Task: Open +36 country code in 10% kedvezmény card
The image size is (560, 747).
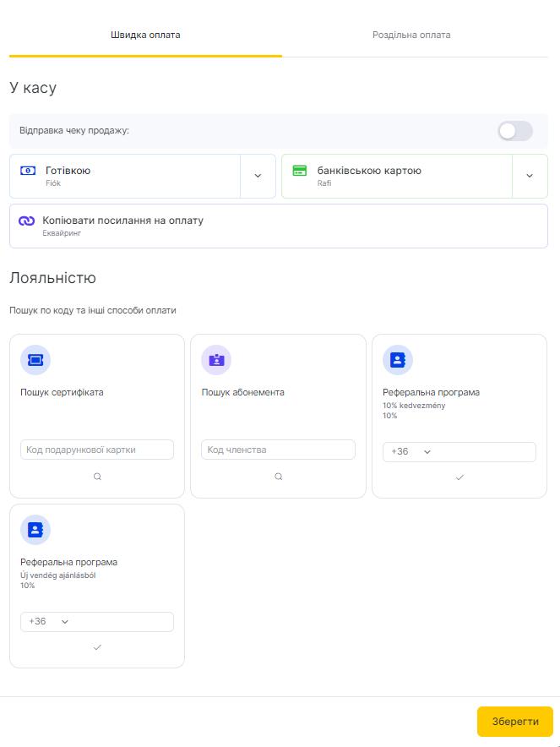Action: (x=410, y=451)
